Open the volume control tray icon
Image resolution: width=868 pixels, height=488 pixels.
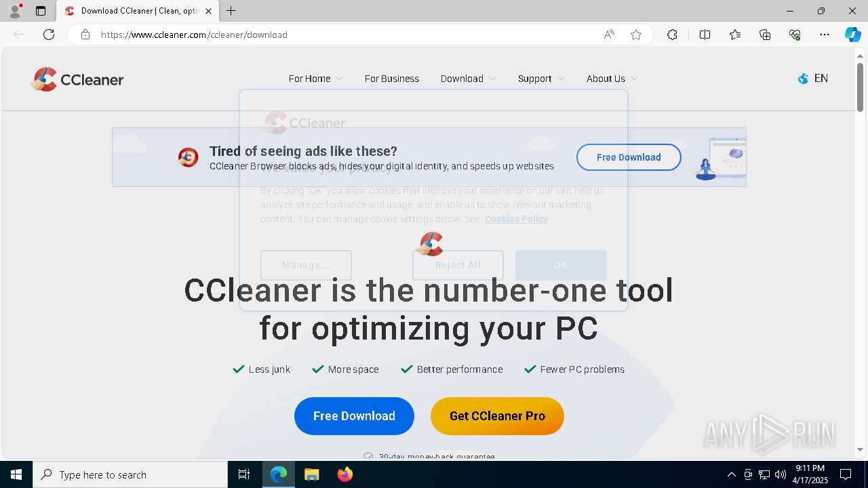pos(780,474)
